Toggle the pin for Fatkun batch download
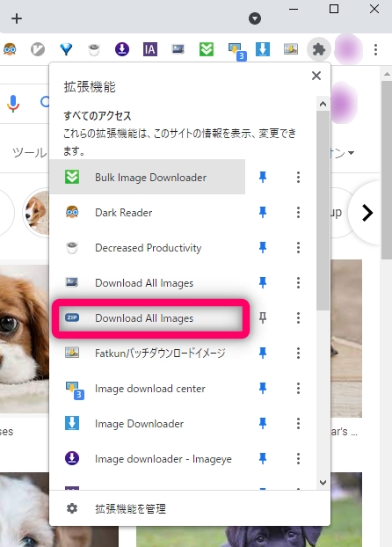The height and width of the screenshot is (547, 392). click(x=263, y=353)
